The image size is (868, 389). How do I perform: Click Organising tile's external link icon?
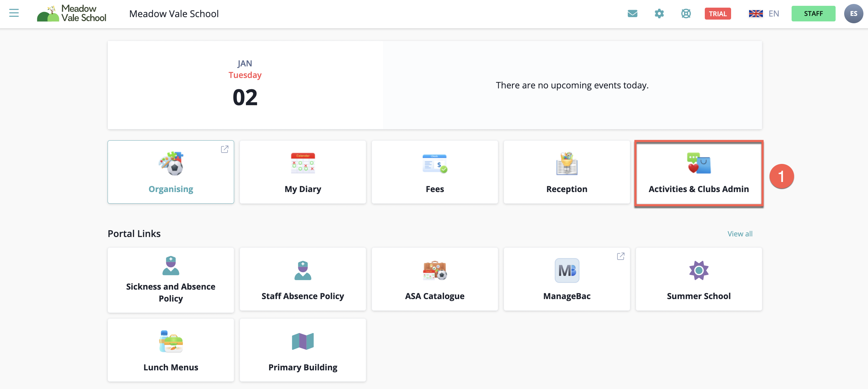point(224,149)
